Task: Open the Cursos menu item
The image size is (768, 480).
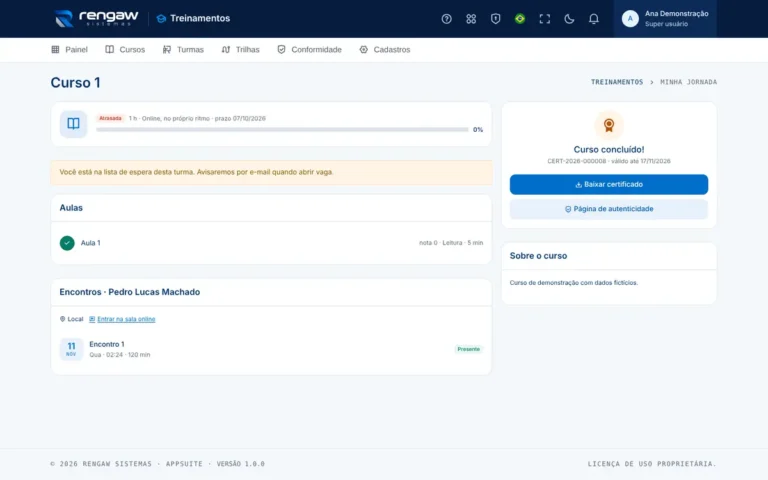Action: pyautogui.click(x=125, y=49)
